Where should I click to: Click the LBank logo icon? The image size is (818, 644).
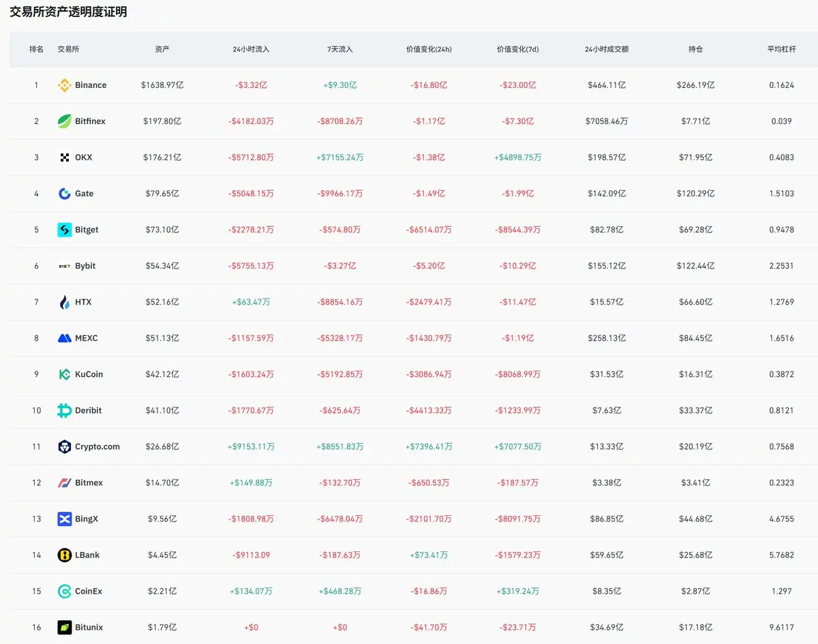pos(64,555)
